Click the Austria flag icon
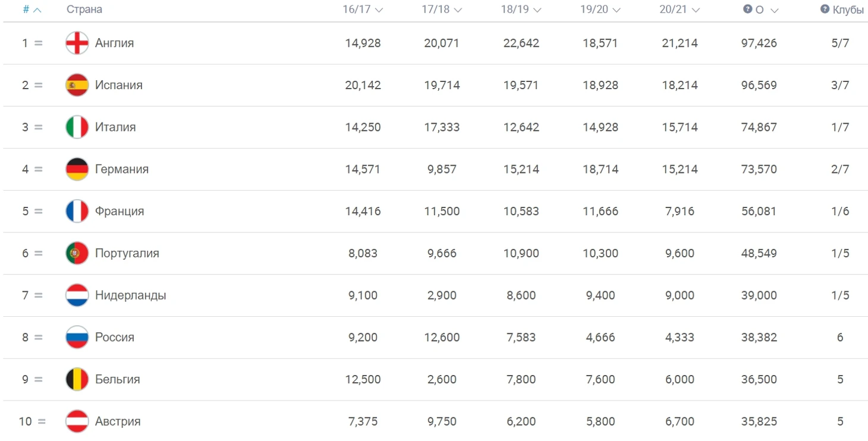 [x=77, y=421]
